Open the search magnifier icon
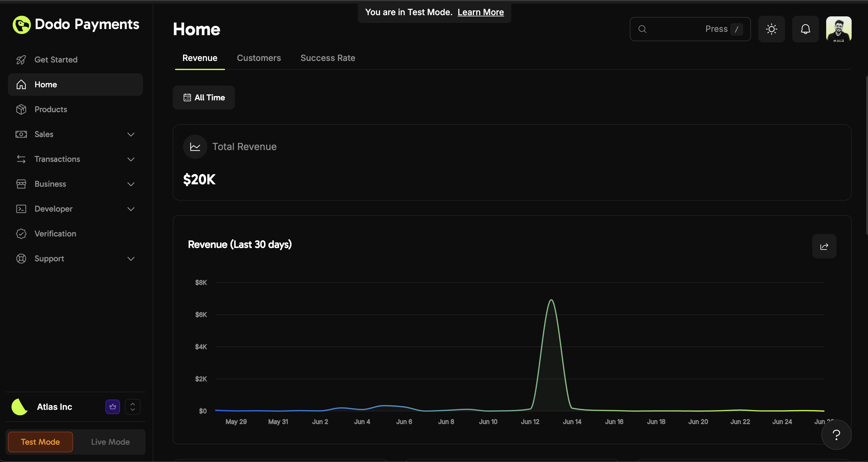 tap(642, 29)
